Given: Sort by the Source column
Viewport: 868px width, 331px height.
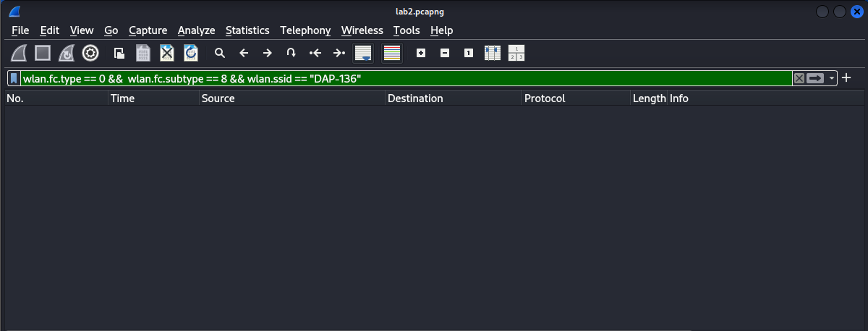Looking at the screenshot, I should (292, 99).
